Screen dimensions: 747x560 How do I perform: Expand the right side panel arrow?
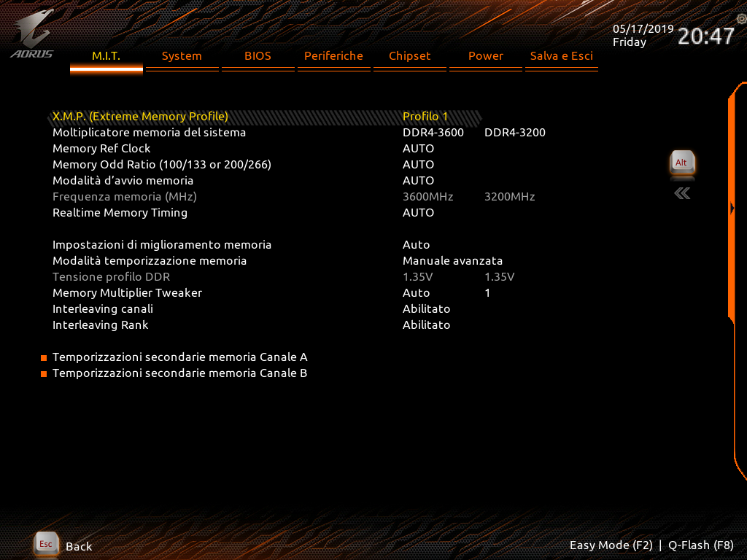732,208
